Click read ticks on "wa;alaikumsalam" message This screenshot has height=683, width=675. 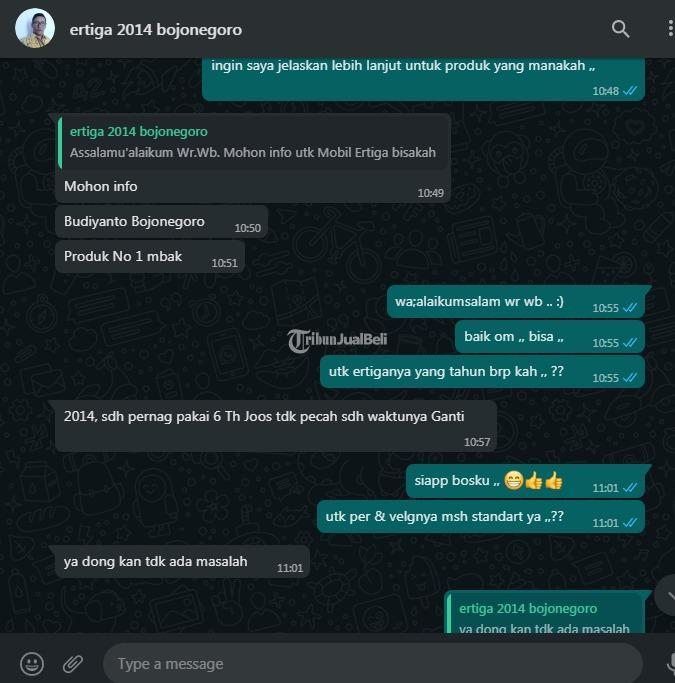(x=630, y=308)
